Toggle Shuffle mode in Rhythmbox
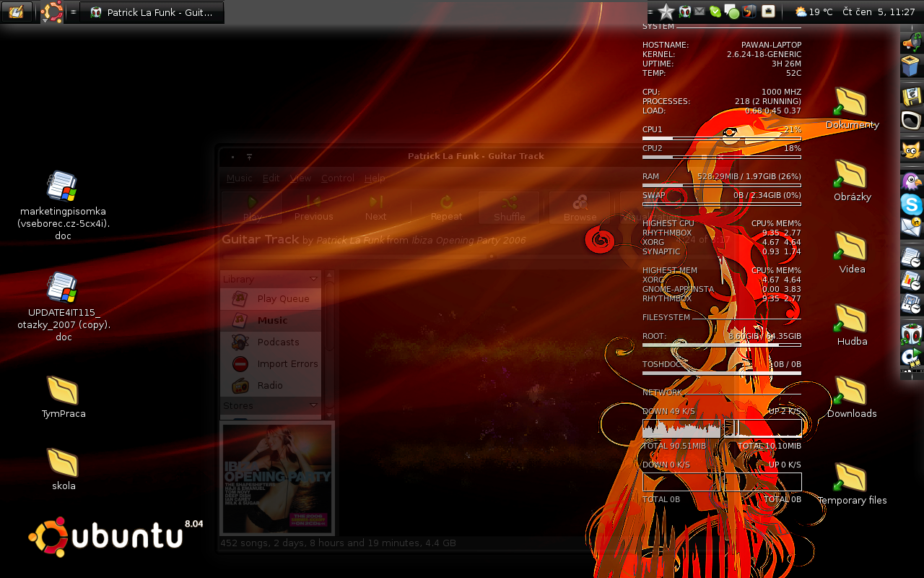 (510, 208)
